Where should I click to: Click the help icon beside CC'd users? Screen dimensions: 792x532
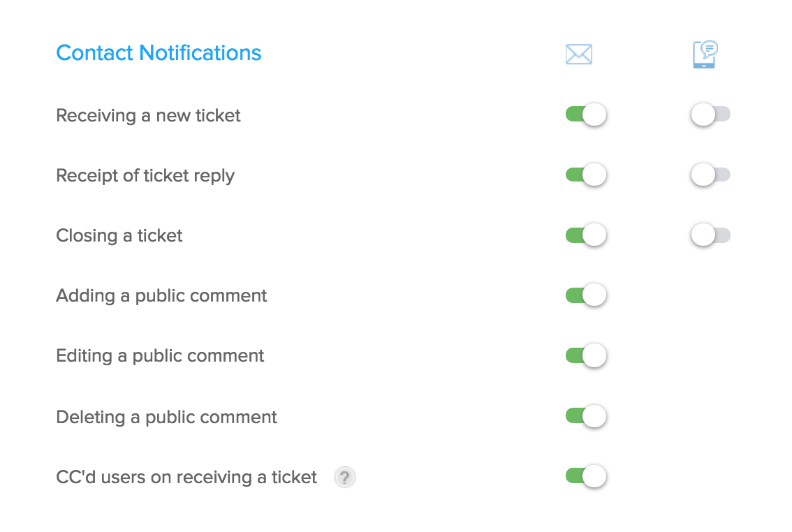pos(345,478)
